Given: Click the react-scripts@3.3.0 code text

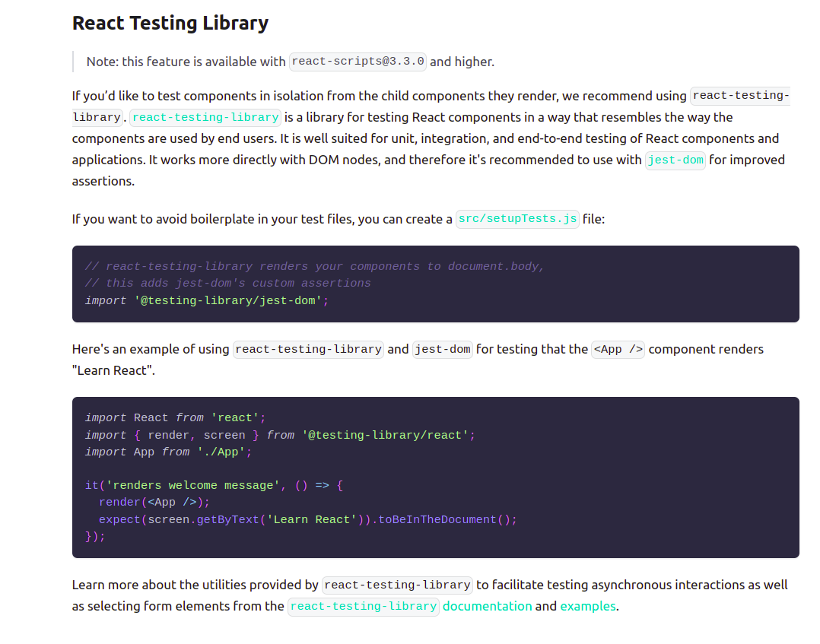Looking at the screenshot, I should [x=358, y=62].
